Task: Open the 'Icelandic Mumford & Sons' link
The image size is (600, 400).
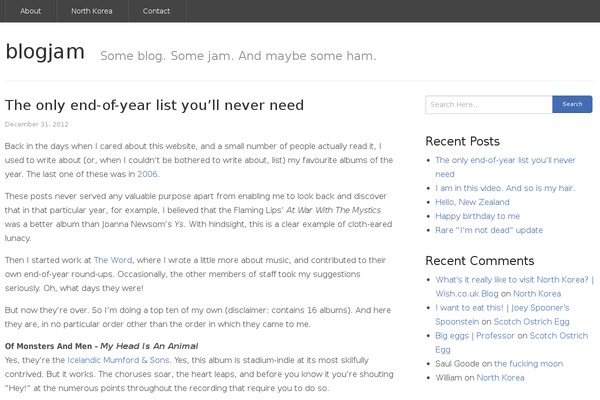Action: [118, 360]
